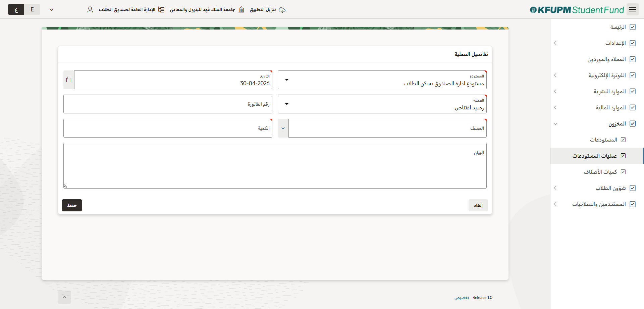
Task: Click the التاريخ date input field
Action: point(173,80)
